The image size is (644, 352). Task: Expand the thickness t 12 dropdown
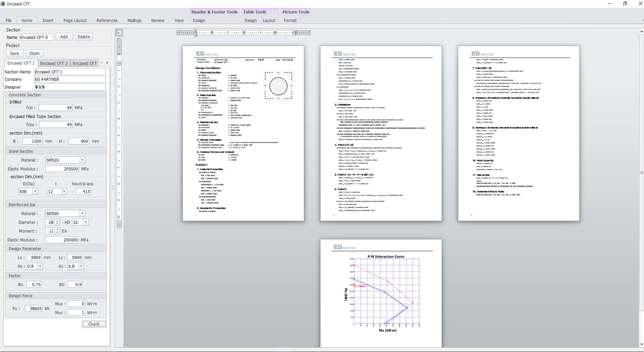(x=64, y=191)
